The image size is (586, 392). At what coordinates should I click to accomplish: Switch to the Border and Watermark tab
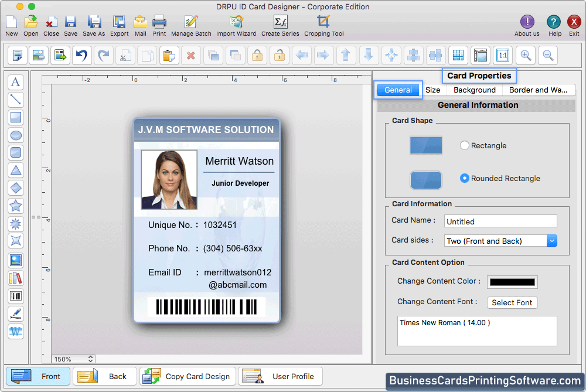(538, 90)
